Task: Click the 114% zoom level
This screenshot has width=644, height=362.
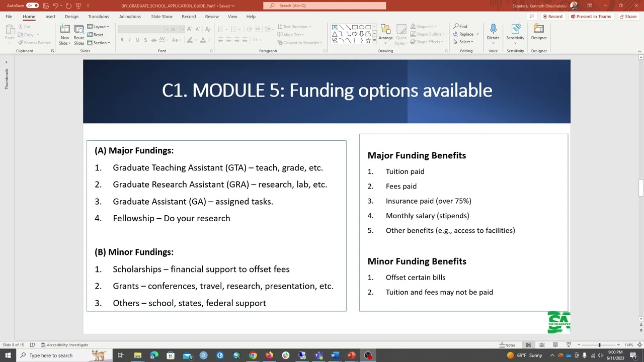Action: coord(628,345)
